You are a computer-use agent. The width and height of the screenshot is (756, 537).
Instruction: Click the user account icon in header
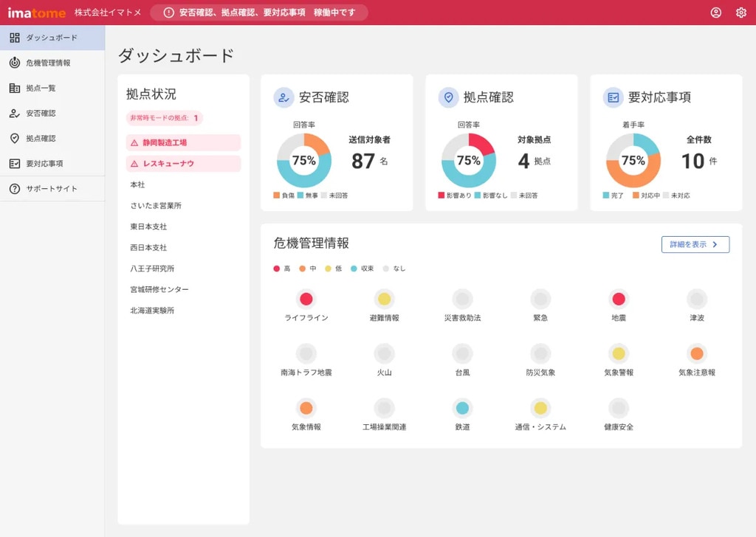coord(715,13)
